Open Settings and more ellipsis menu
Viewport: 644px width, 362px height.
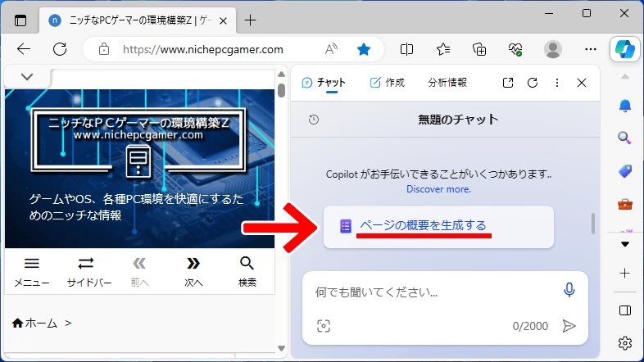point(590,49)
